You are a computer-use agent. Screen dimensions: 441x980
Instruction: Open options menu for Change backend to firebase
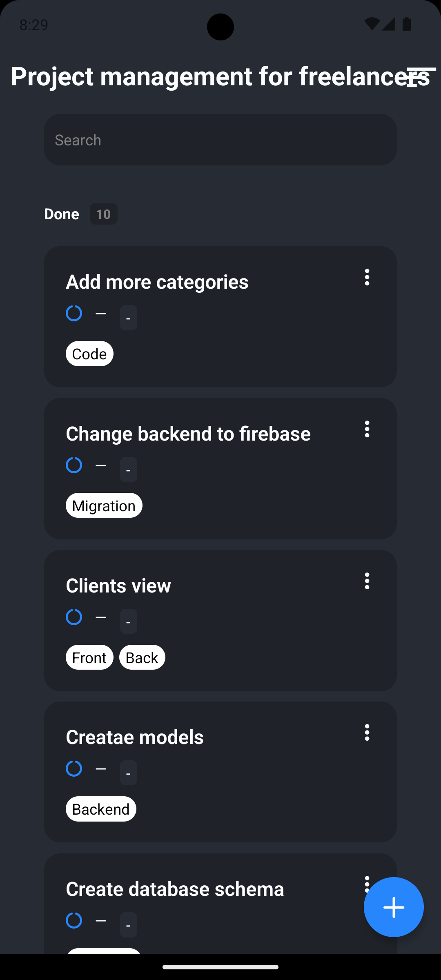pyautogui.click(x=367, y=429)
